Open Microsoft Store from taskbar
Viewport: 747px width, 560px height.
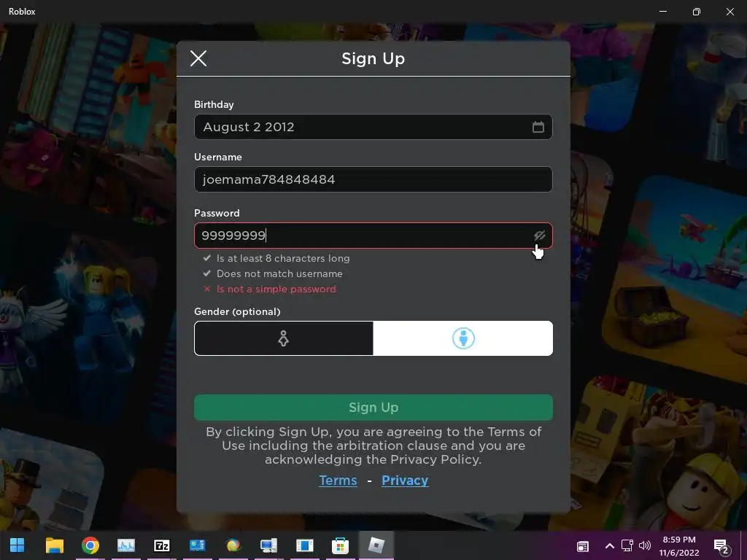pos(340,545)
